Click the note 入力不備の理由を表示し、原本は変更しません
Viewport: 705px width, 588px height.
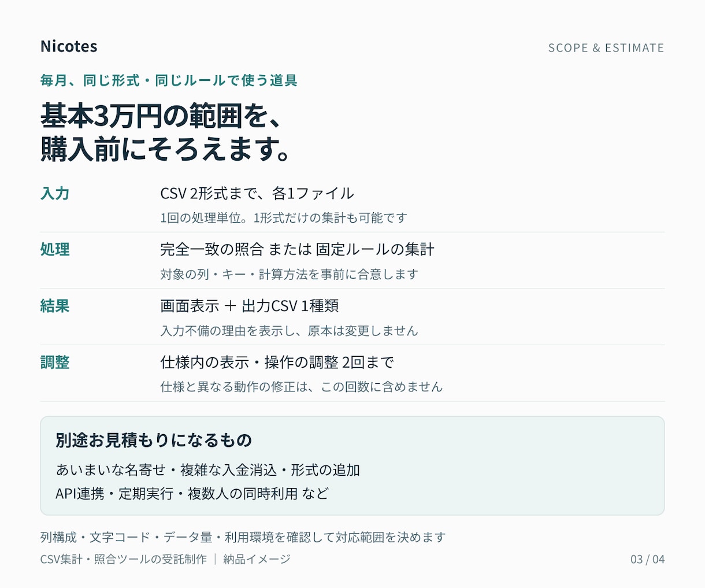click(289, 331)
